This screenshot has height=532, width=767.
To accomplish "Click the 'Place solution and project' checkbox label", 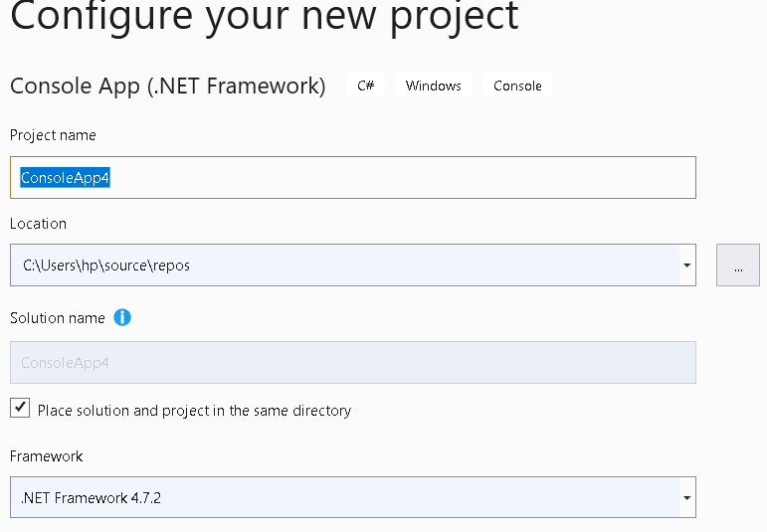I will click(x=194, y=411).
